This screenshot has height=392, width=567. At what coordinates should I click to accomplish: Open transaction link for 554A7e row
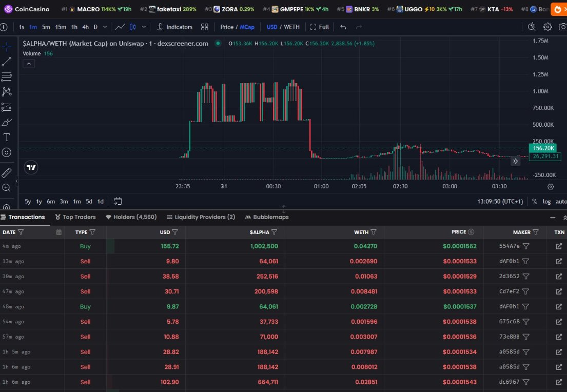tap(559, 246)
